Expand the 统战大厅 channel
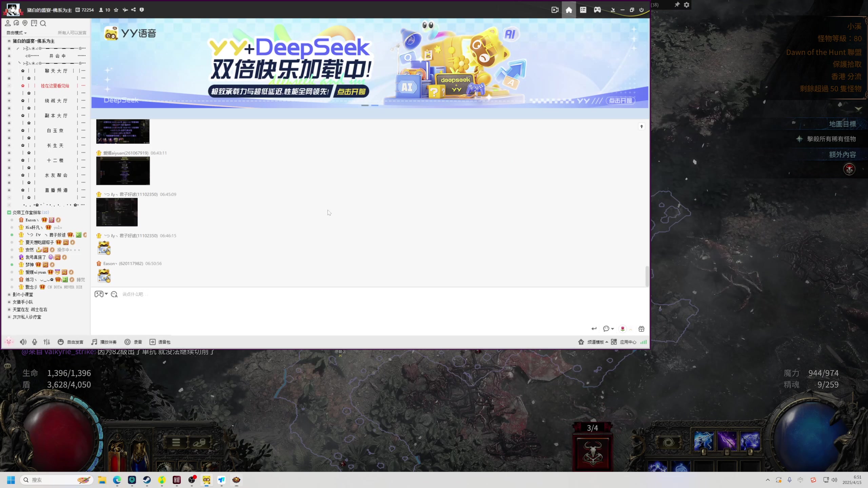868x488 pixels. click(x=9, y=101)
